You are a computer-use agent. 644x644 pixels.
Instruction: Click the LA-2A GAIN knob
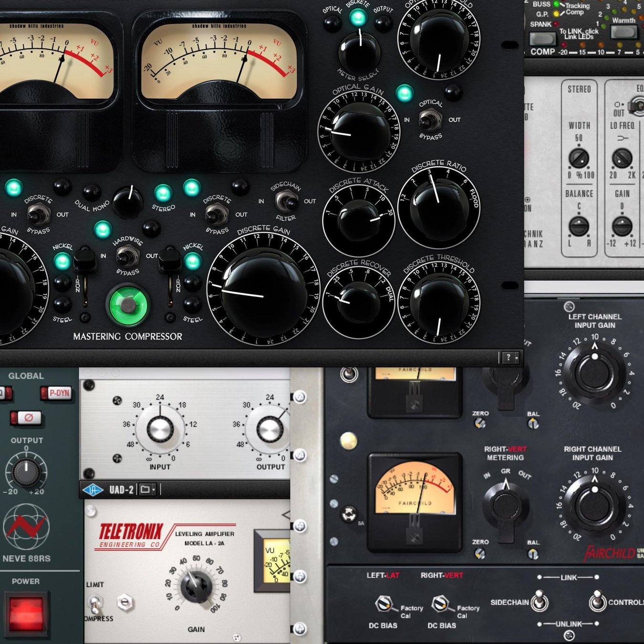[x=196, y=587]
